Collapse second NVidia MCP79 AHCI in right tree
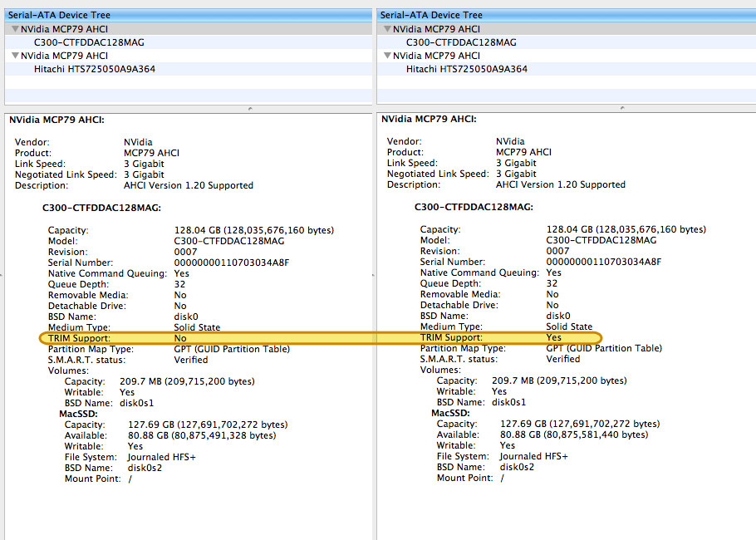756x540 pixels. (388, 56)
